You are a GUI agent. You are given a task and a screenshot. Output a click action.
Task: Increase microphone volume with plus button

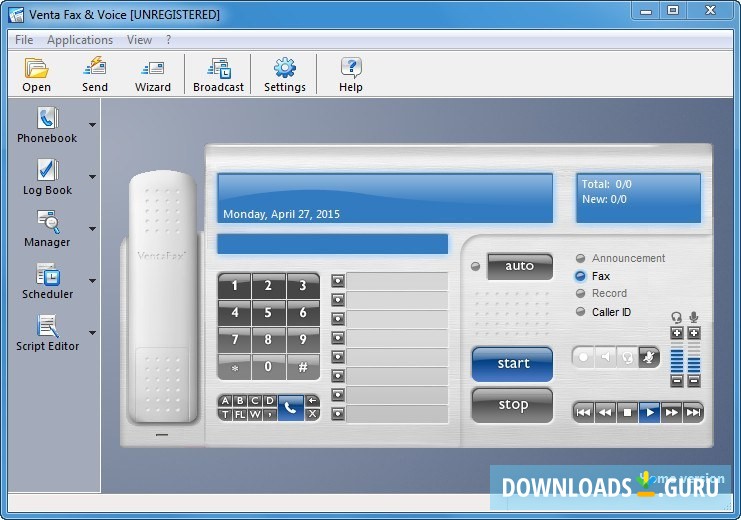click(x=694, y=333)
